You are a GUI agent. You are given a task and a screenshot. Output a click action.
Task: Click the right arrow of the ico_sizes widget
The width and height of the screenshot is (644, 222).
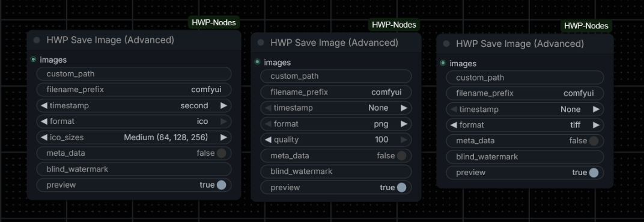pyautogui.click(x=224, y=137)
